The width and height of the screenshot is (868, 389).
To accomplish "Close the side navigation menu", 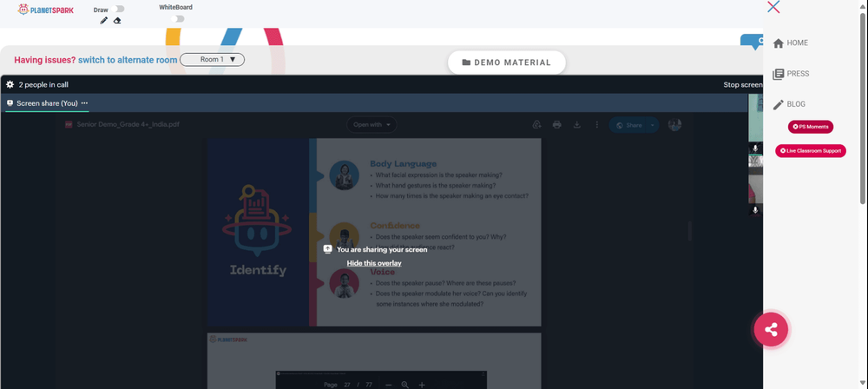I will (773, 7).
